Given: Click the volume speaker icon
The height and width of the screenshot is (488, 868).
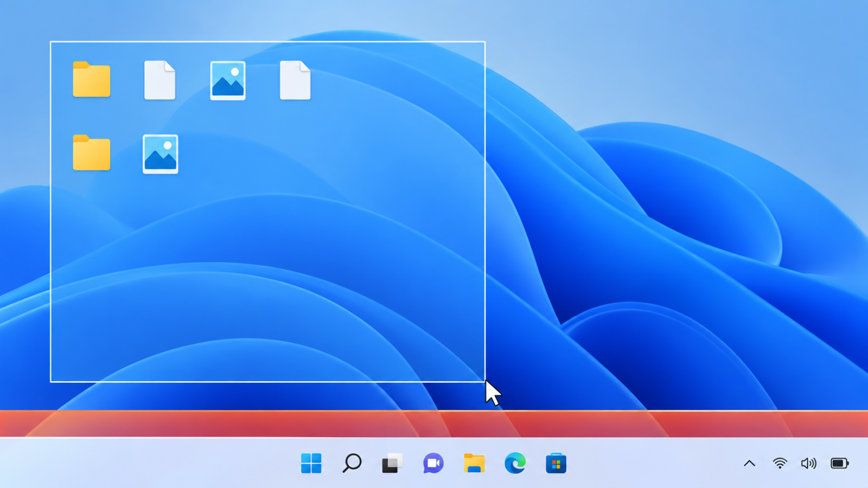Looking at the screenshot, I should [x=808, y=463].
